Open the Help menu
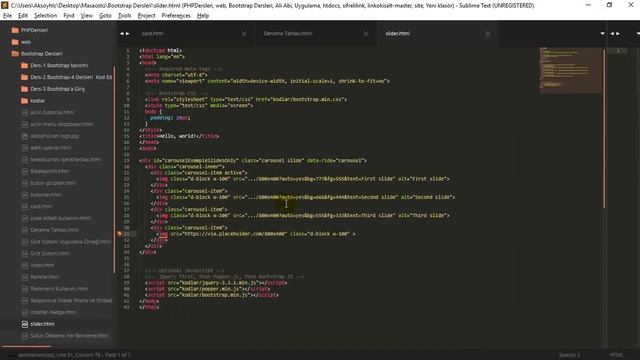The width and height of the screenshot is (640, 360). (203, 16)
